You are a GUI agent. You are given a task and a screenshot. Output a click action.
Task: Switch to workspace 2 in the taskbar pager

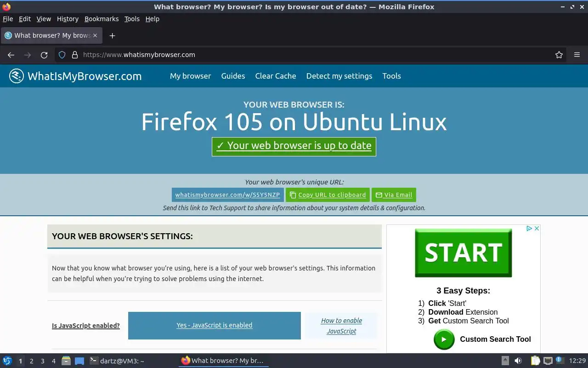[x=31, y=361]
